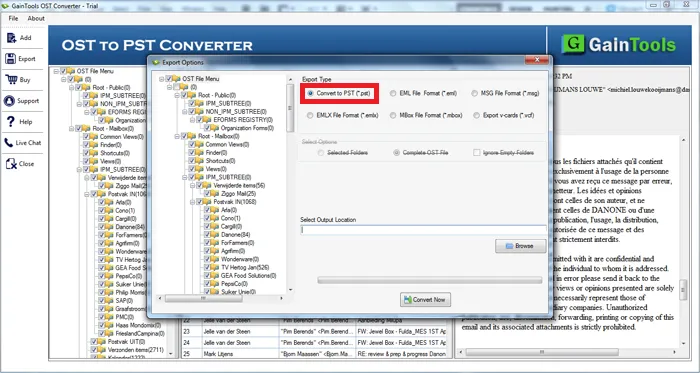Open Support via the headset icon
The width and height of the screenshot is (700, 373).
pos(9,101)
